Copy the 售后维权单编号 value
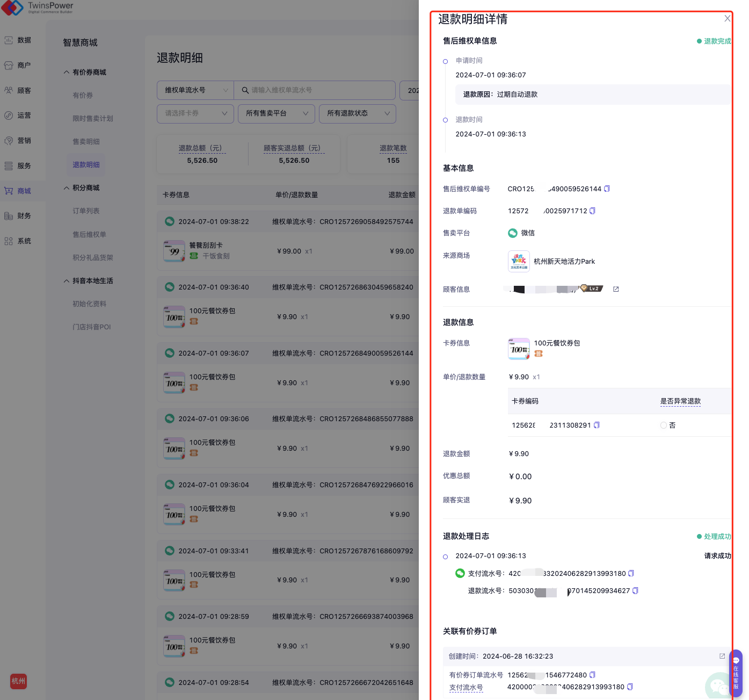 [x=607, y=189]
